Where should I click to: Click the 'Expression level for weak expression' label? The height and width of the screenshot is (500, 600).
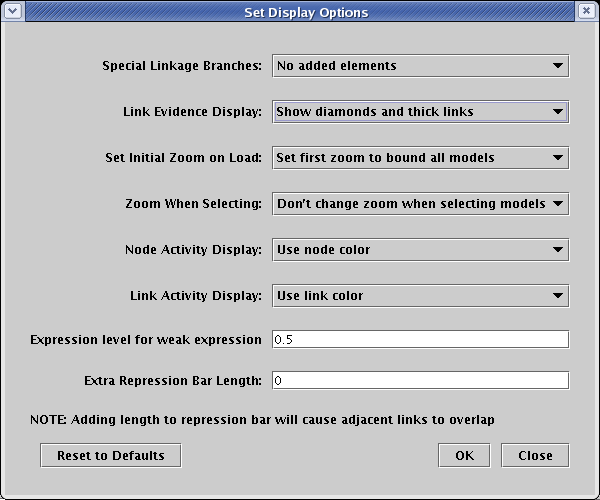click(146, 340)
